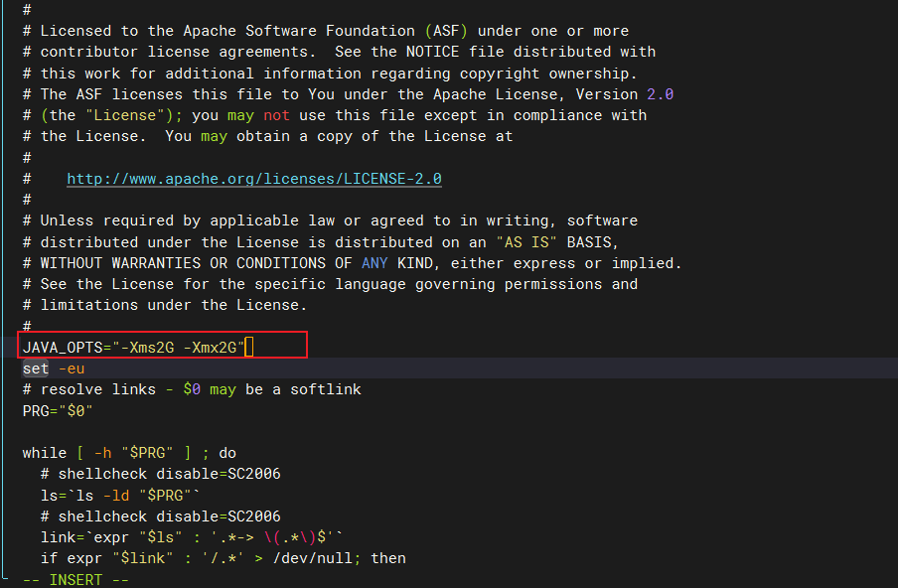Click the PRG="$0" assignment line

(58, 411)
